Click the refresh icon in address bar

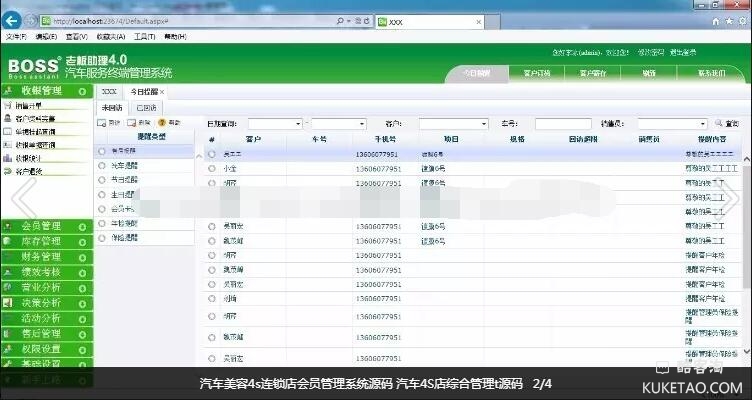pyautogui.click(x=367, y=21)
